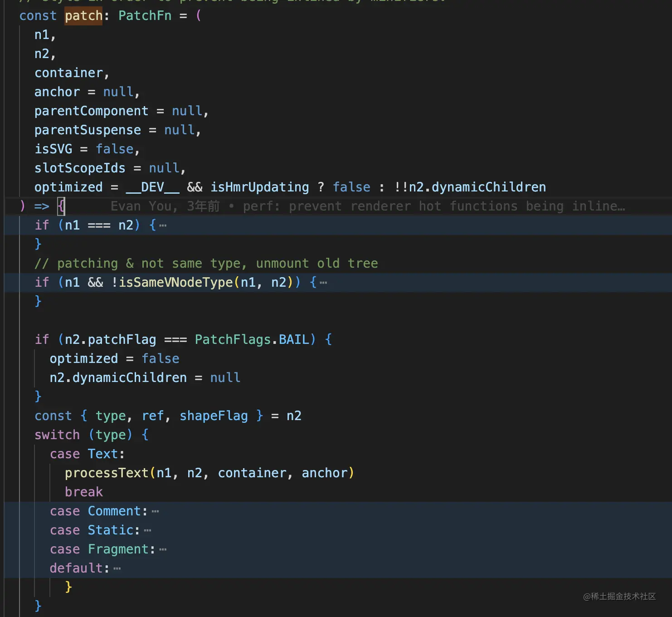The height and width of the screenshot is (617, 672).
Task: Click shapeFlag in the destructuring
Action: (214, 416)
